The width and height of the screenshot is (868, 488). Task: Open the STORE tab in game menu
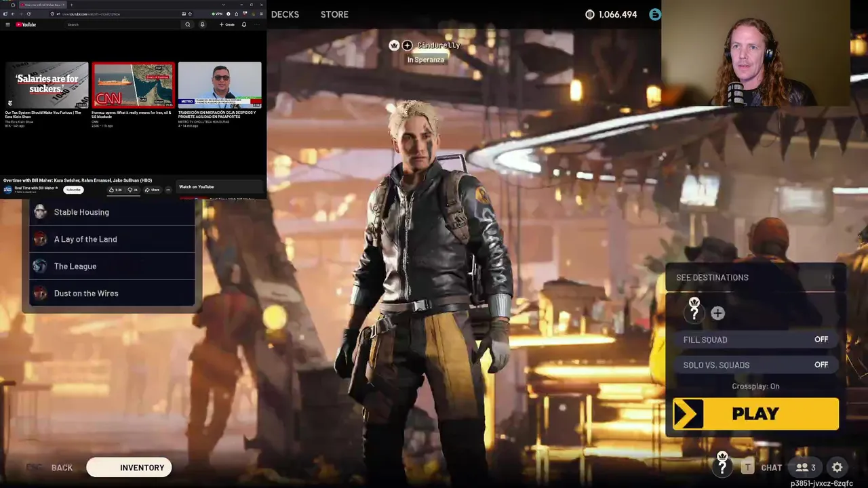click(x=334, y=14)
